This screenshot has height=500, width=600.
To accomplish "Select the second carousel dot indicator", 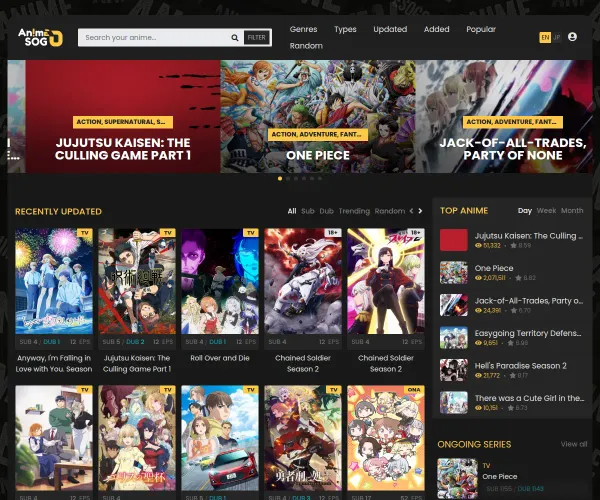I will coord(288,178).
